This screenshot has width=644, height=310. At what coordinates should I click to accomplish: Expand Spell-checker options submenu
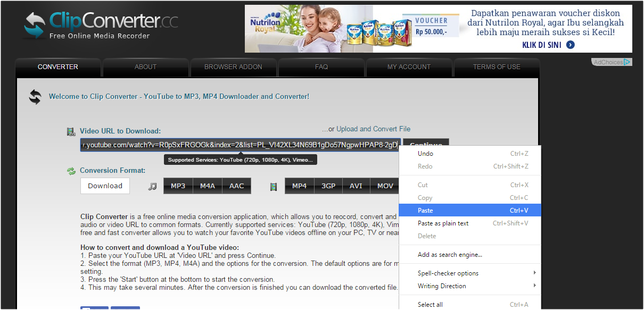pyautogui.click(x=470, y=273)
